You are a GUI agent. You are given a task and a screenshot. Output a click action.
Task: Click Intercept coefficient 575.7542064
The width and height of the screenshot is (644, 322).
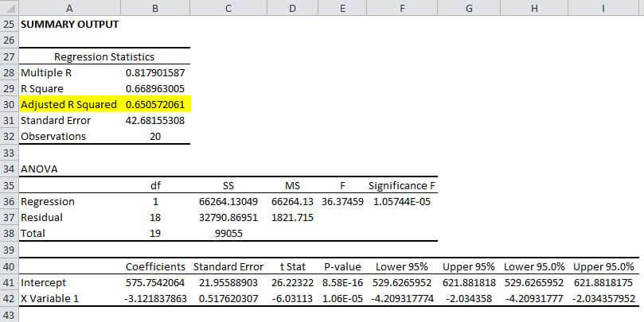(x=155, y=282)
